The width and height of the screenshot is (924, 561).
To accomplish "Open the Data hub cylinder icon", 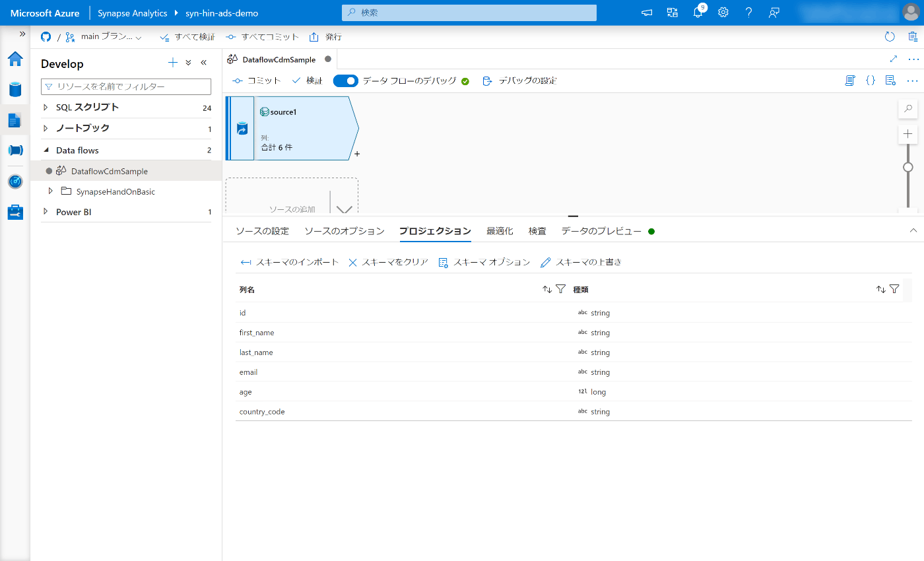I will 15,89.
